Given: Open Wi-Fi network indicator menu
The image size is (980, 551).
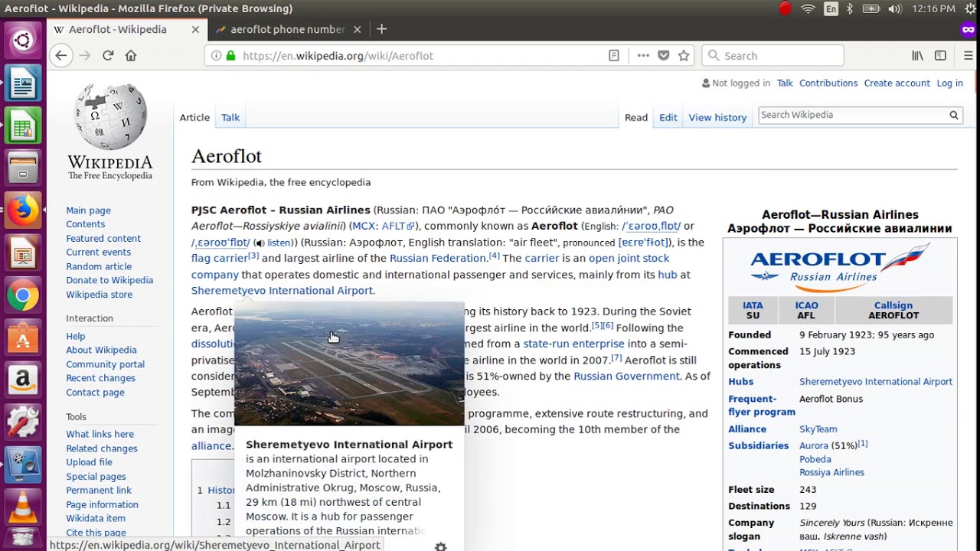Looking at the screenshot, I should point(808,8).
